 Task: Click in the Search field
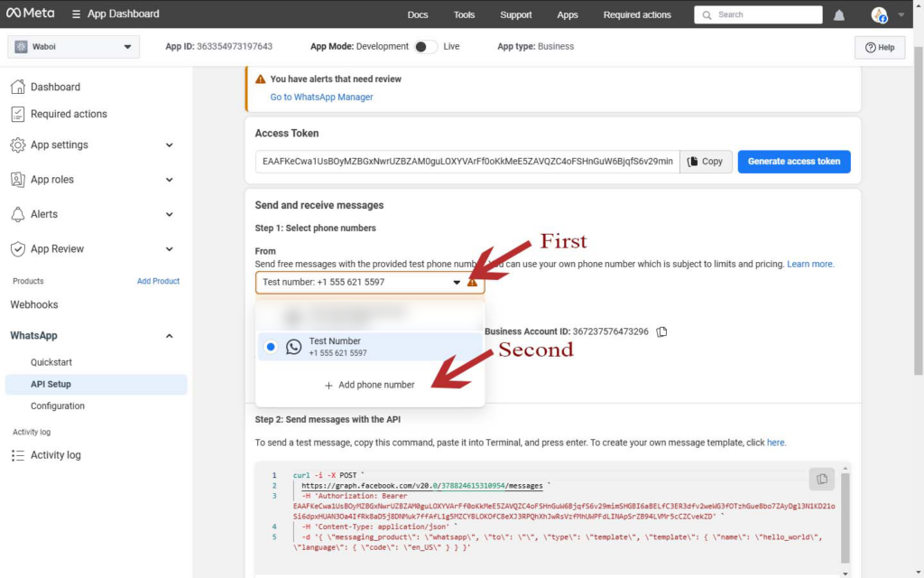[x=758, y=14]
